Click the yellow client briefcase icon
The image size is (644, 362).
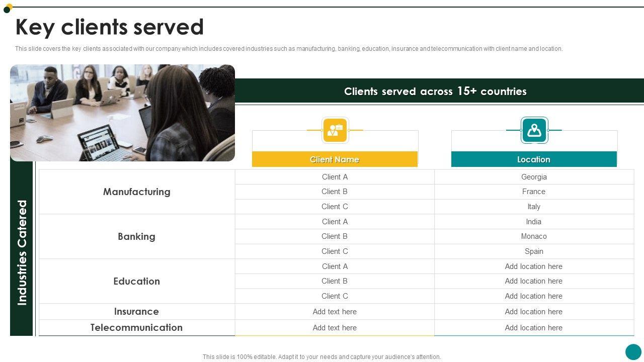[x=335, y=130]
